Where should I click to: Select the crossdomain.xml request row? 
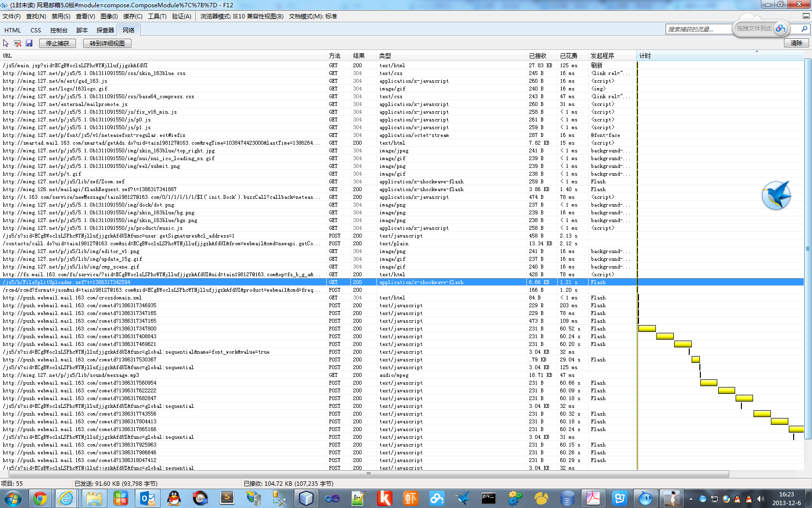(318, 298)
